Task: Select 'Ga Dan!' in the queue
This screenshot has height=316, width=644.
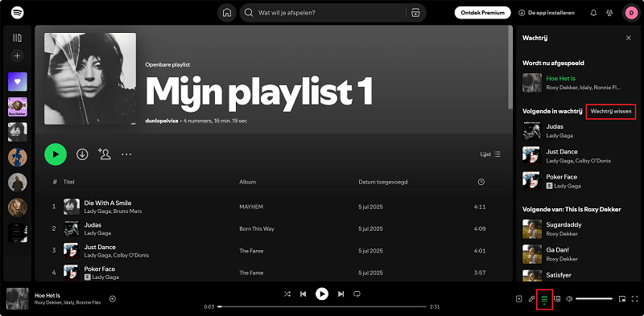Action: click(577, 254)
